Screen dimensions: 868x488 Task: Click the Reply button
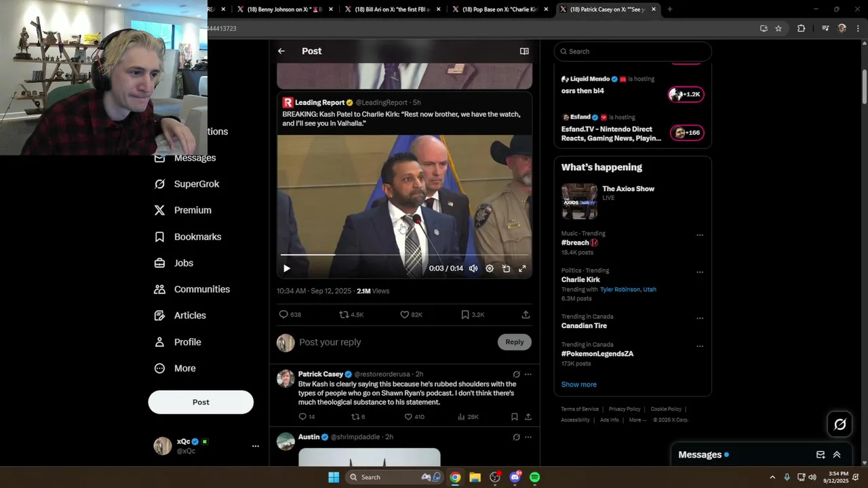click(515, 342)
